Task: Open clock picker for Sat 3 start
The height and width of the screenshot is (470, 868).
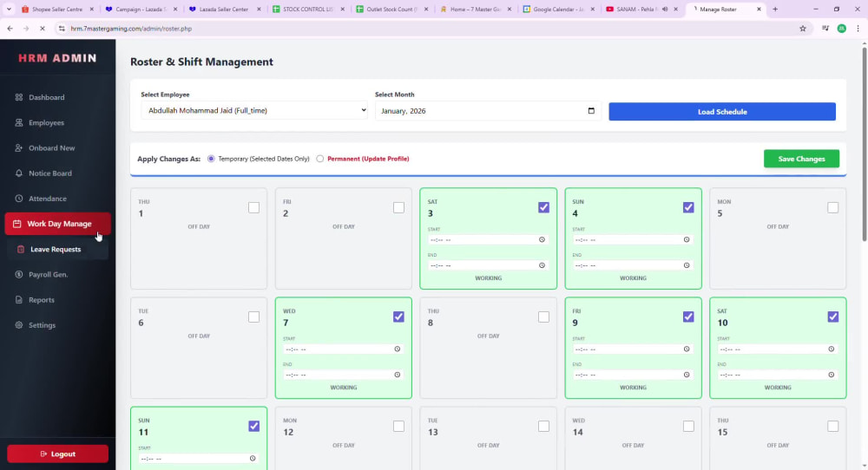Action: (x=542, y=240)
